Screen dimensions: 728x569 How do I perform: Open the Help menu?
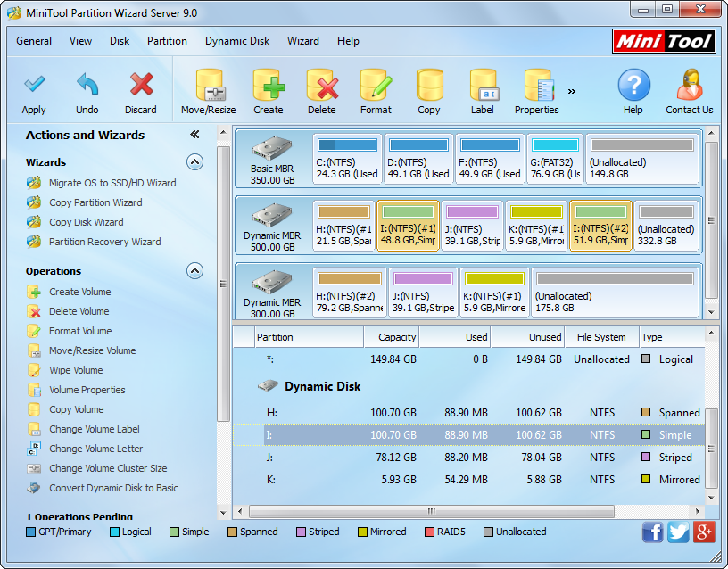348,41
